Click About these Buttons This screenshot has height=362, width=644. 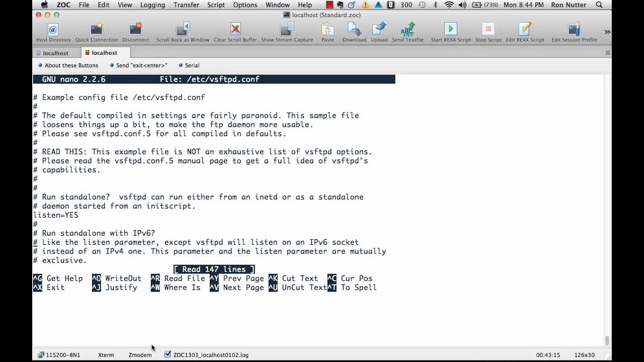(68, 65)
